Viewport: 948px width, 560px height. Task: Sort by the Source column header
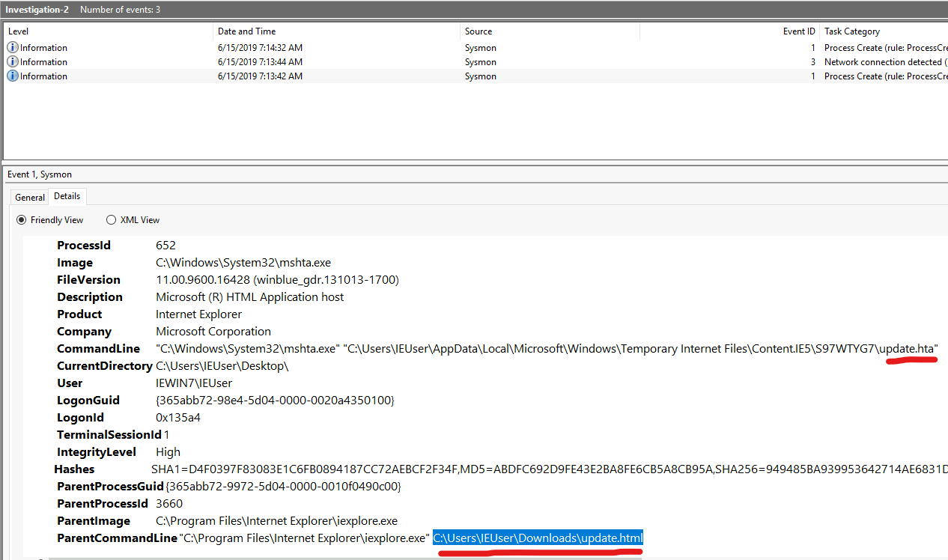(x=550, y=31)
